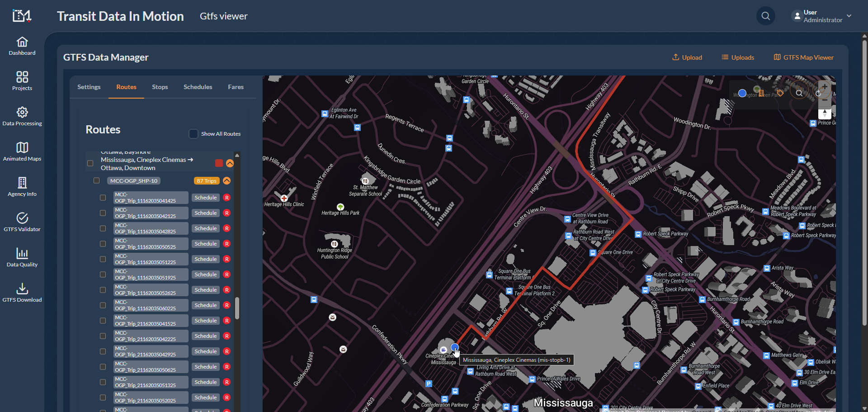Image resolution: width=868 pixels, height=412 pixels.
Task: Tick the Mississauga to Ottawa Downtown route checkbox
Action: [90, 163]
